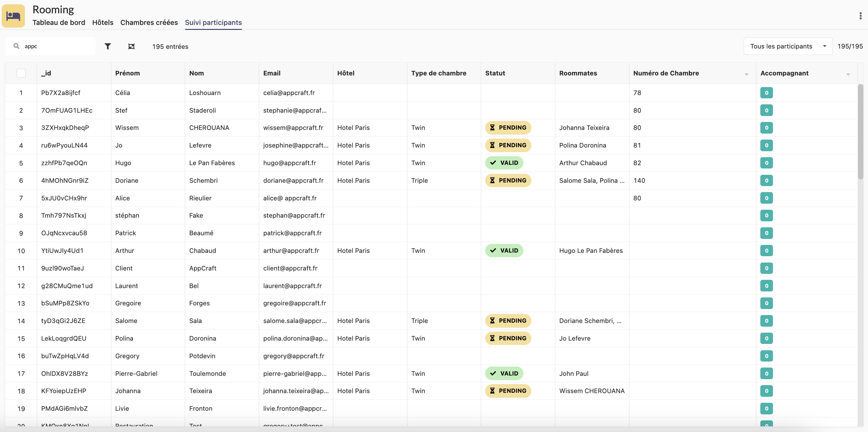Open the Numéro de Chambre column dropdown arrow
Viewport: 868px width, 432px height.
point(746,74)
